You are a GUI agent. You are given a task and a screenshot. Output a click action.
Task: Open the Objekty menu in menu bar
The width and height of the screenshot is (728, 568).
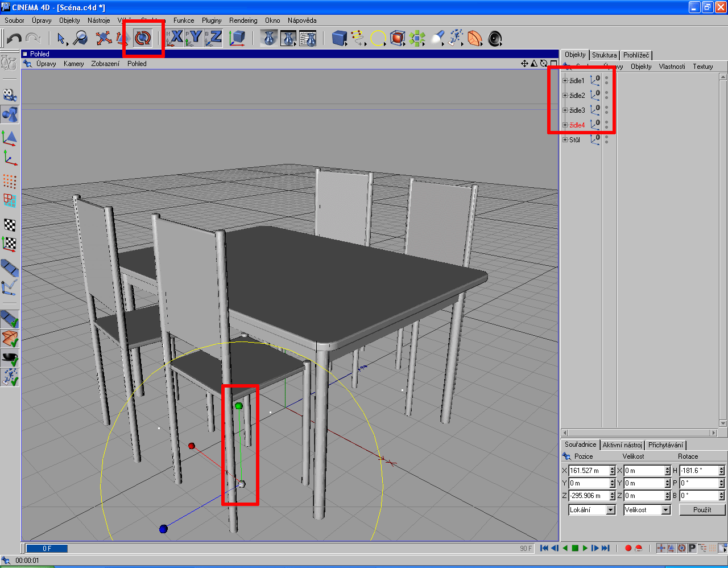[69, 20]
